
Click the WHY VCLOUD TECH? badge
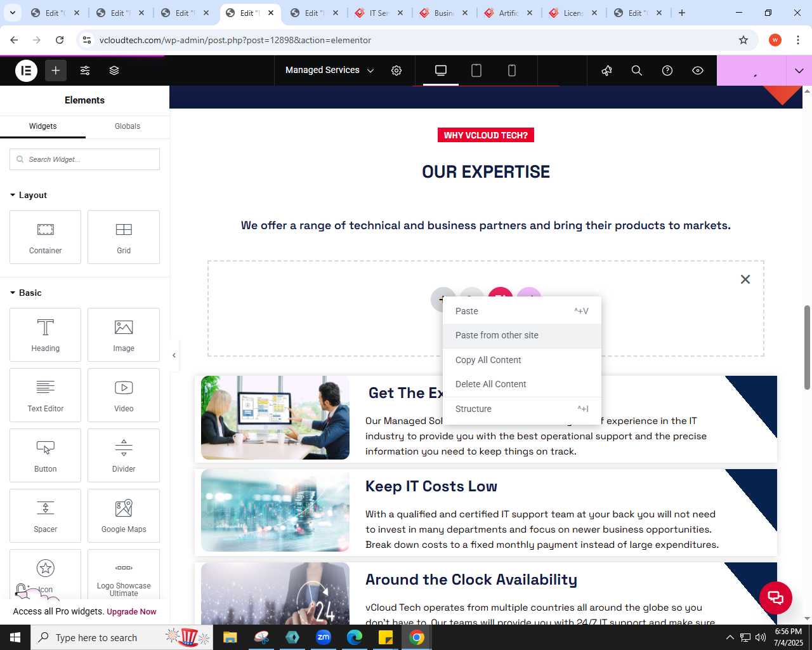pyautogui.click(x=486, y=135)
